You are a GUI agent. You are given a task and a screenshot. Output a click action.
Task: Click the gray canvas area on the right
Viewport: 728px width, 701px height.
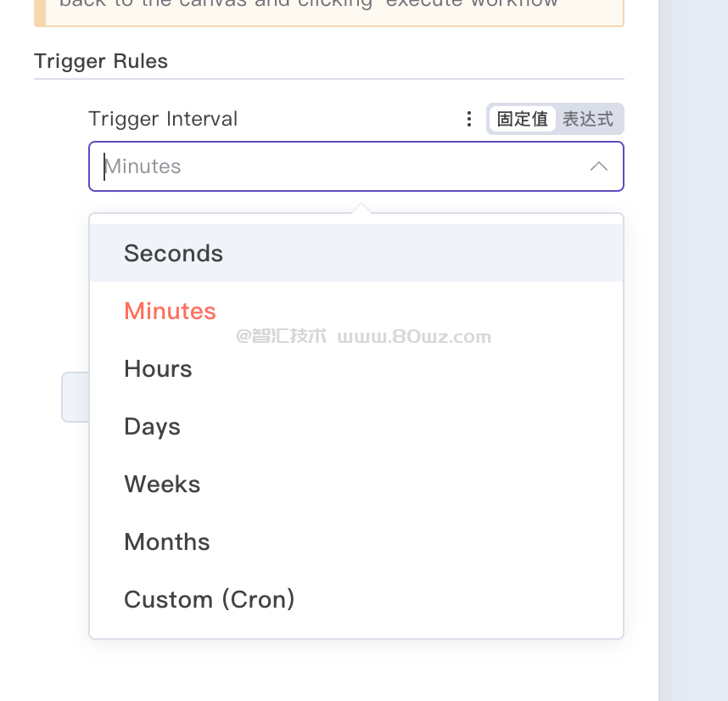click(x=692, y=339)
